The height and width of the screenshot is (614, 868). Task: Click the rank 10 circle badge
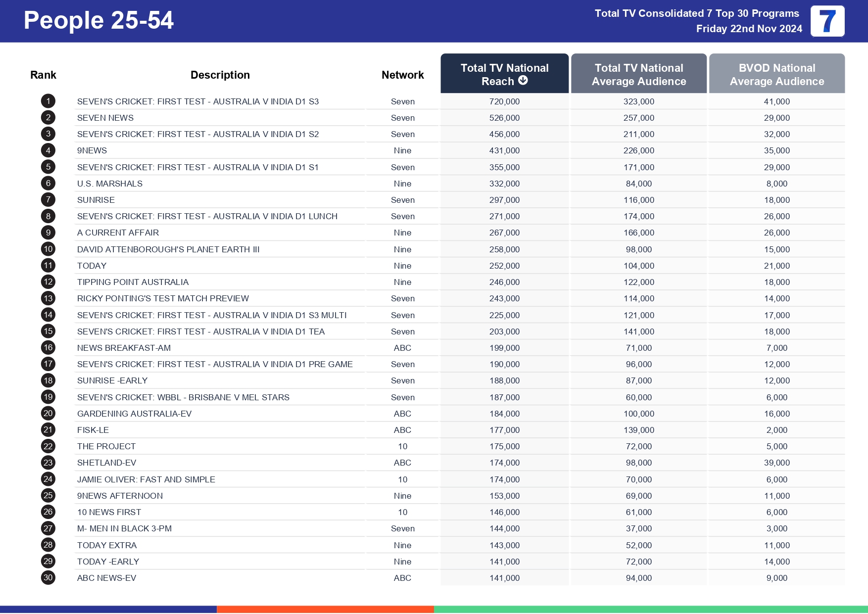[48, 249]
